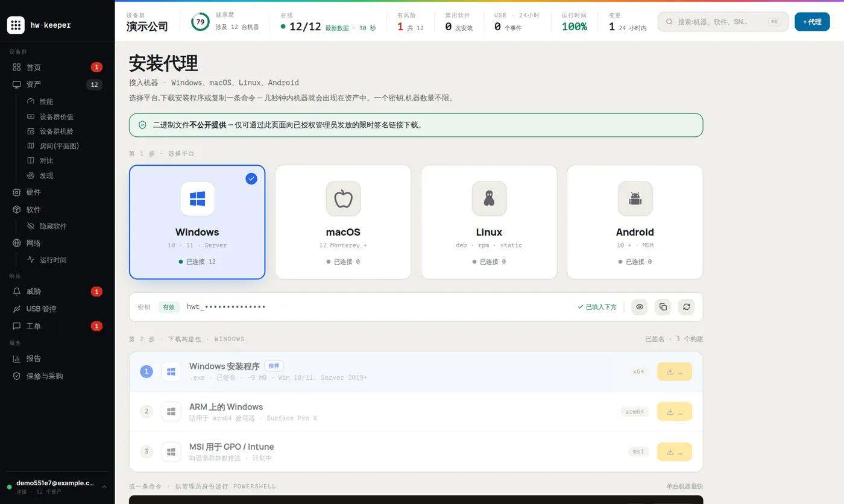The width and height of the screenshot is (844, 504).
Task: Click the 报告 bar chart icon
Action: coord(17,358)
